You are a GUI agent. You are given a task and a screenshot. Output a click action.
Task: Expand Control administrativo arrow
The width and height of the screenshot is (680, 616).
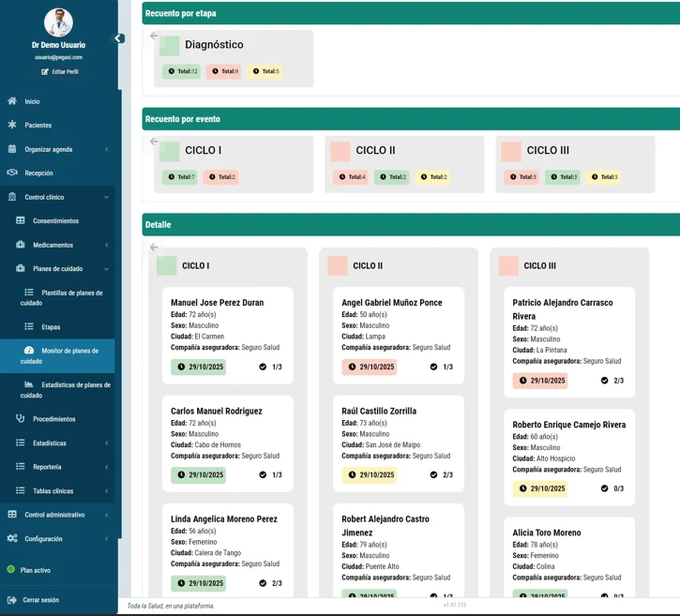click(107, 515)
